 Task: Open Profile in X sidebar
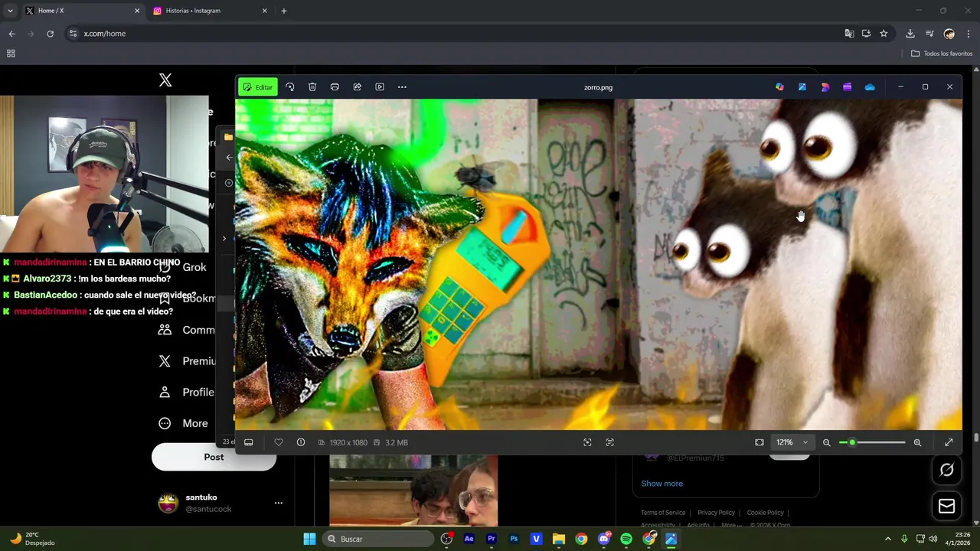(x=186, y=392)
